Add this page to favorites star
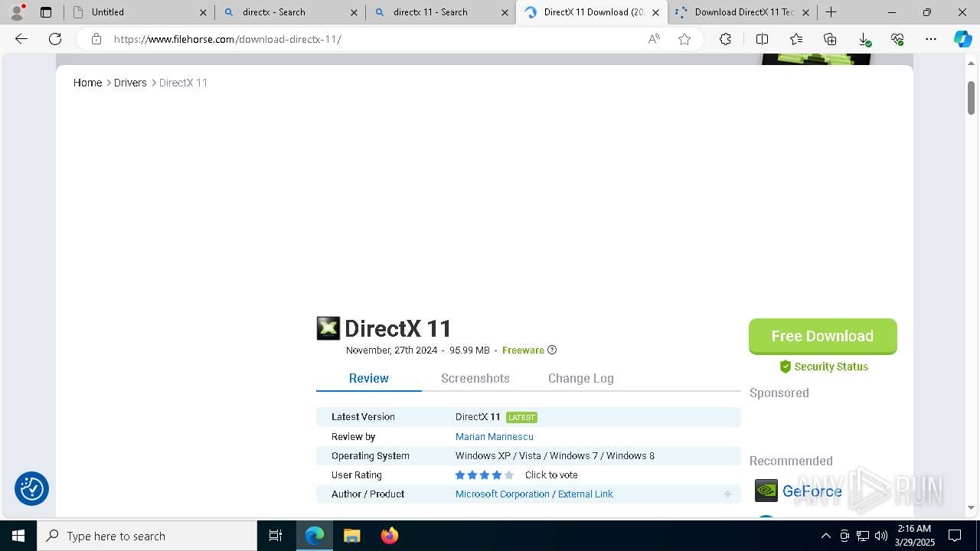 click(x=684, y=39)
